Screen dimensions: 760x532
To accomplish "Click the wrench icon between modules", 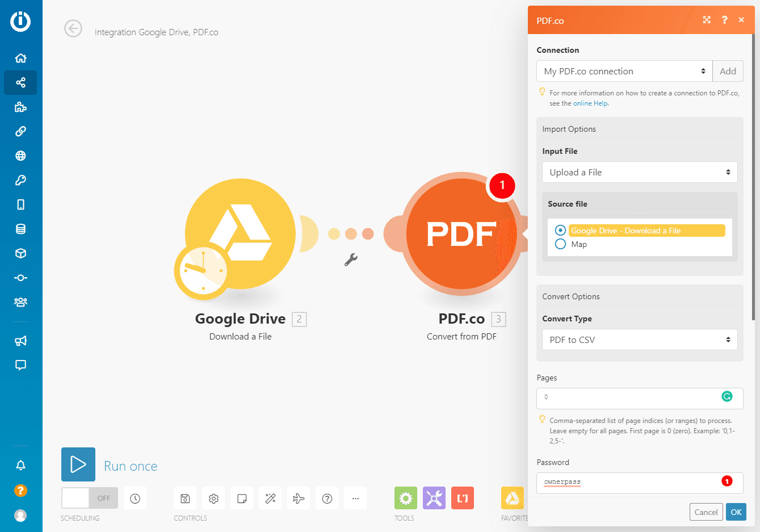I will point(351,259).
